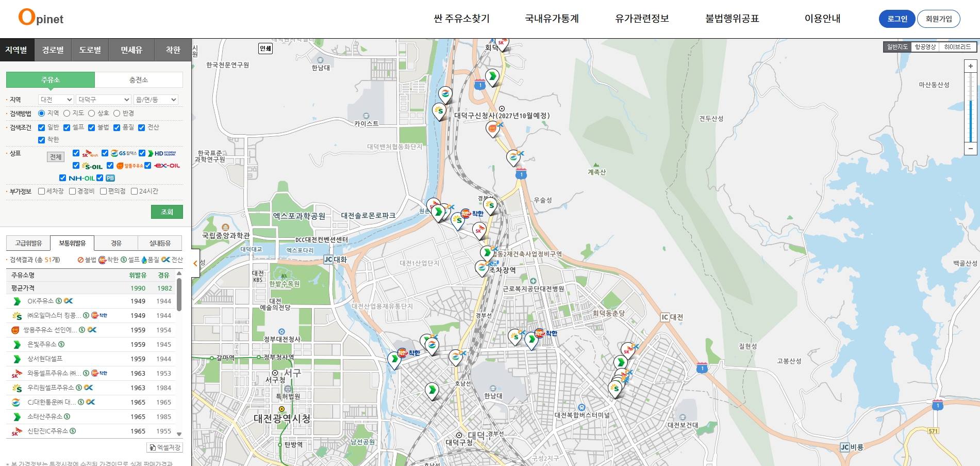Uncheck the 일반 search condition
Image resolution: width=980 pixels, height=466 pixels.
(x=42, y=127)
